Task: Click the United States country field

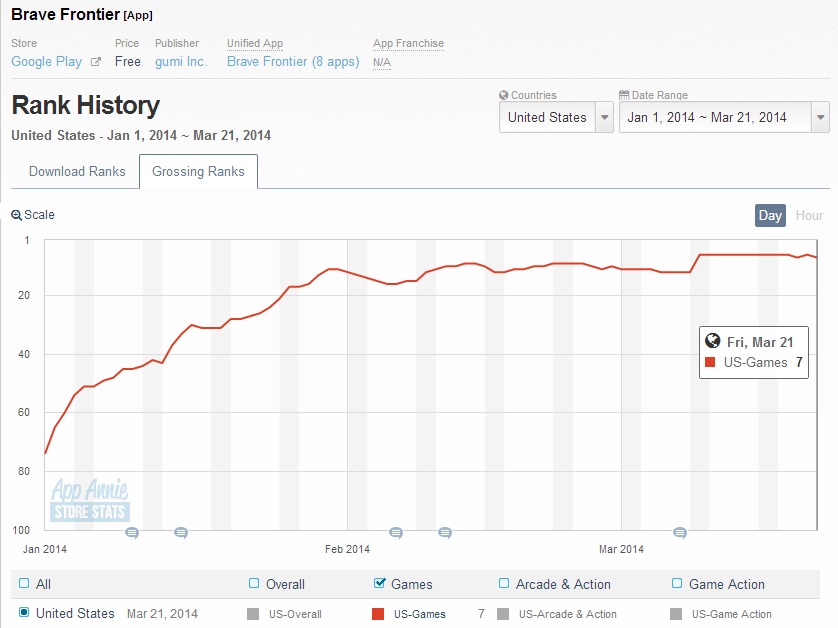Action: (x=547, y=117)
